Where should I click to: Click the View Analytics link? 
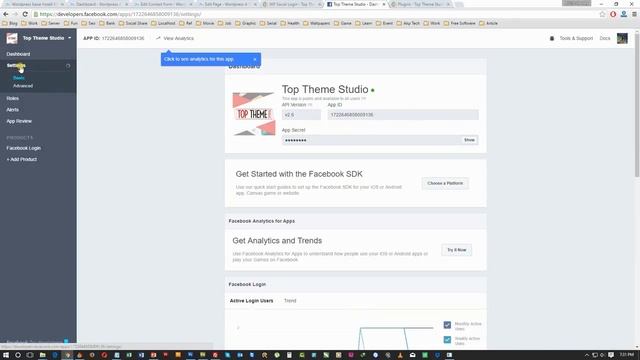[x=178, y=38]
